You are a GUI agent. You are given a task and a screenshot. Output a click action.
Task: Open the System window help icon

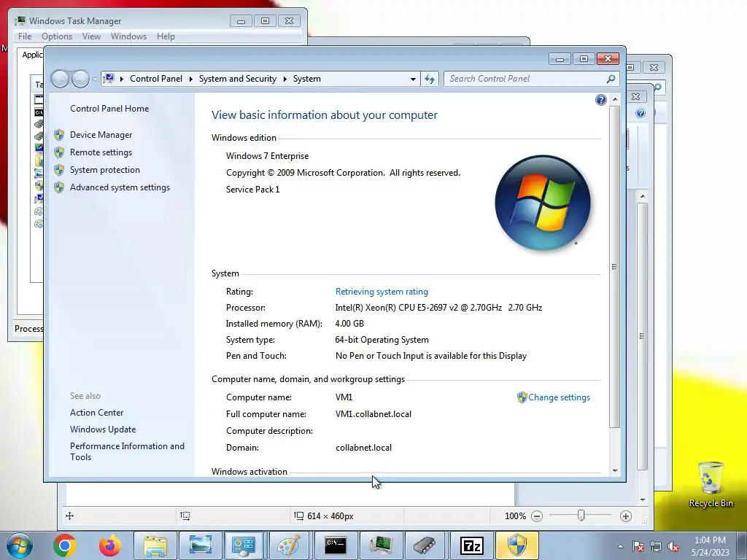coord(601,99)
